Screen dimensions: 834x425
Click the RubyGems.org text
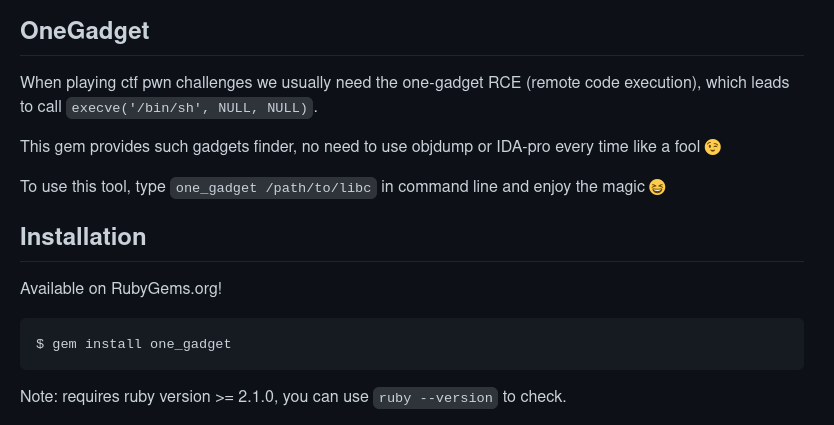[164, 289]
